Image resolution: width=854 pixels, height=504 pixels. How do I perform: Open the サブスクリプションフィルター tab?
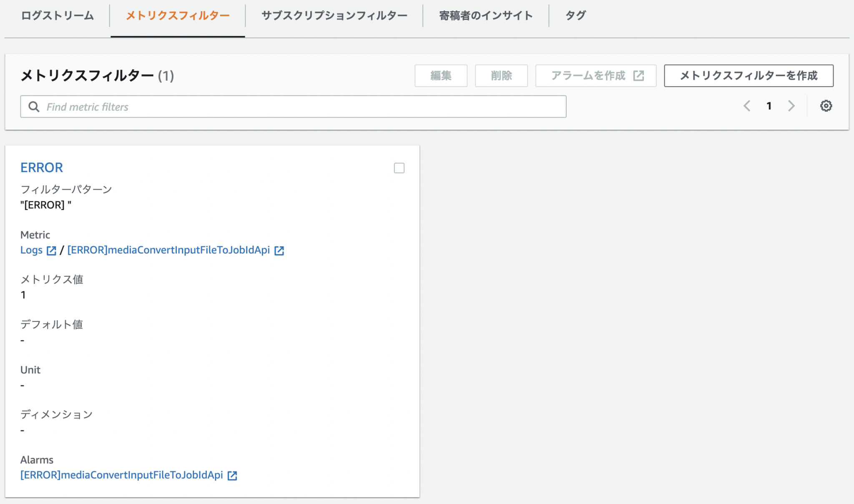(x=334, y=16)
